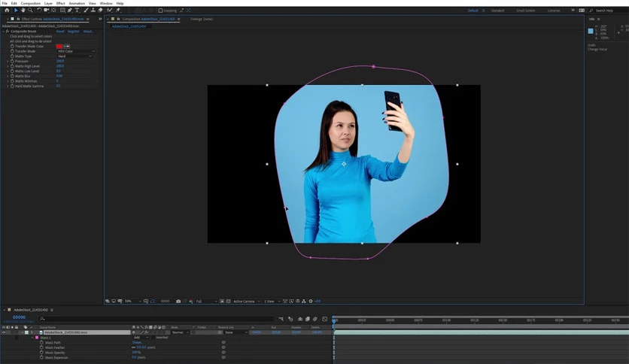The height and width of the screenshot is (364, 629).
Task: Click the magenta Mask 1 color swatch
Action: click(x=37, y=338)
